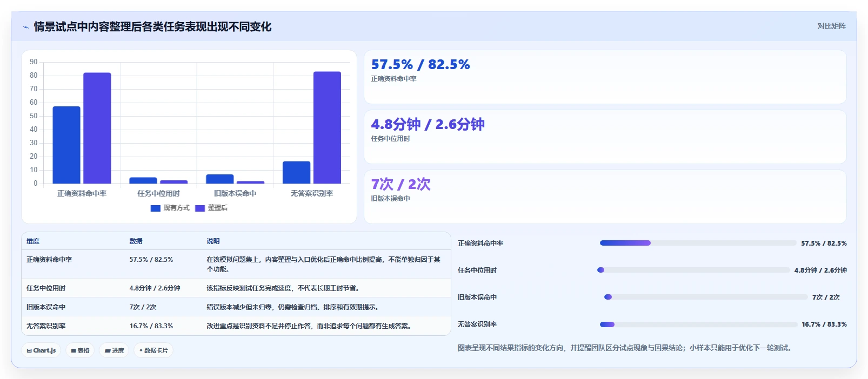Click the 任务中位用时 progress bar
The width and height of the screenshot is (868, 379).
point(693,270)
